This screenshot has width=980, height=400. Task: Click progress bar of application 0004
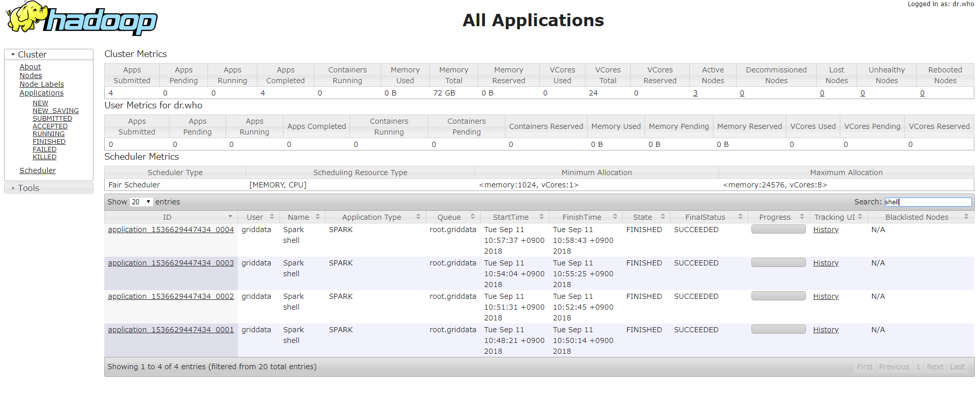tap(778, 230)
